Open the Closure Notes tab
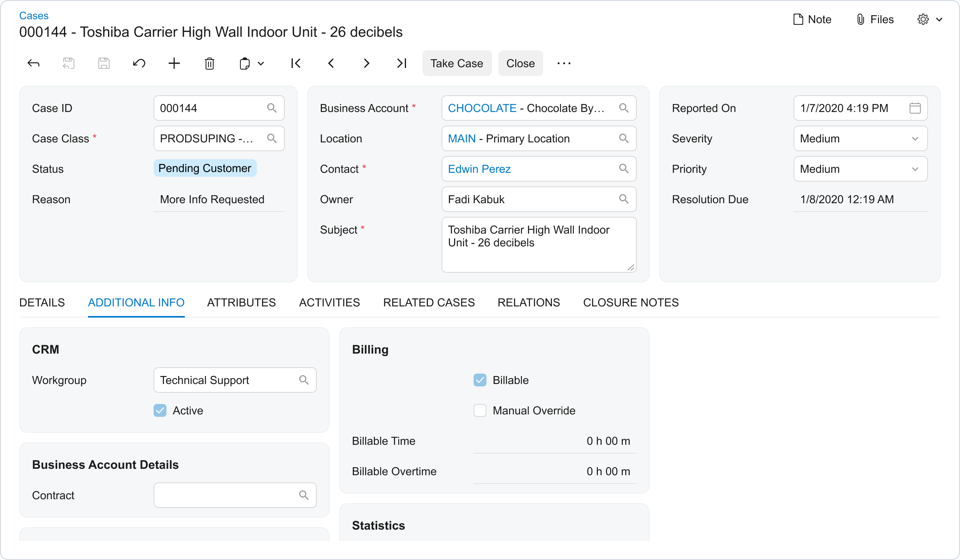This screenshot has width=960, height=560. [x=631, y=302]
